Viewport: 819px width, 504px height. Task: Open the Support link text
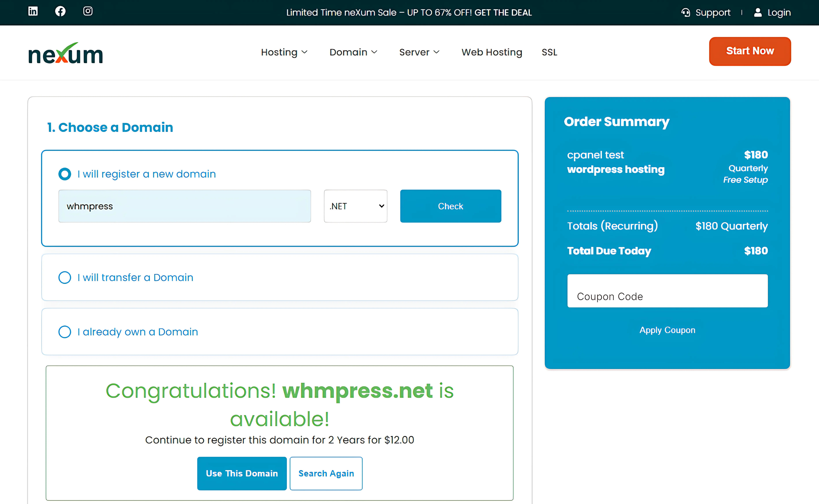click(713, 13)
